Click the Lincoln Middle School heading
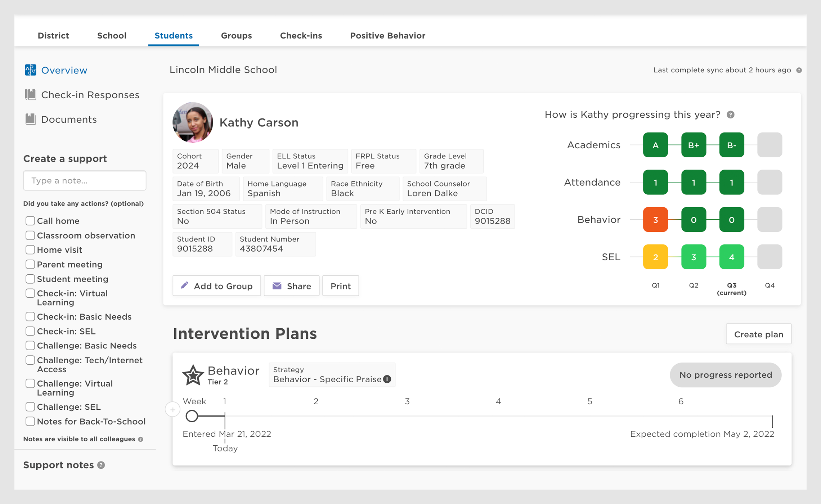 (223, 70)
